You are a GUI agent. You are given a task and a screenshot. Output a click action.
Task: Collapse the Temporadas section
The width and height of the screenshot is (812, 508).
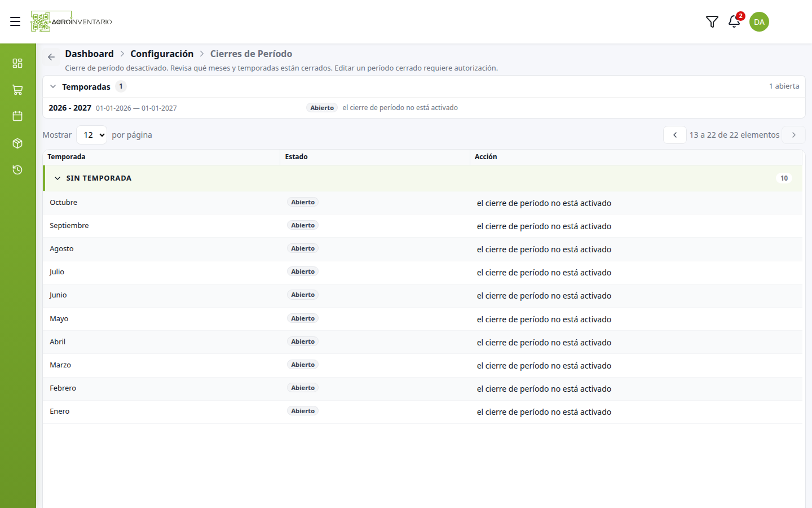point(53,86)
